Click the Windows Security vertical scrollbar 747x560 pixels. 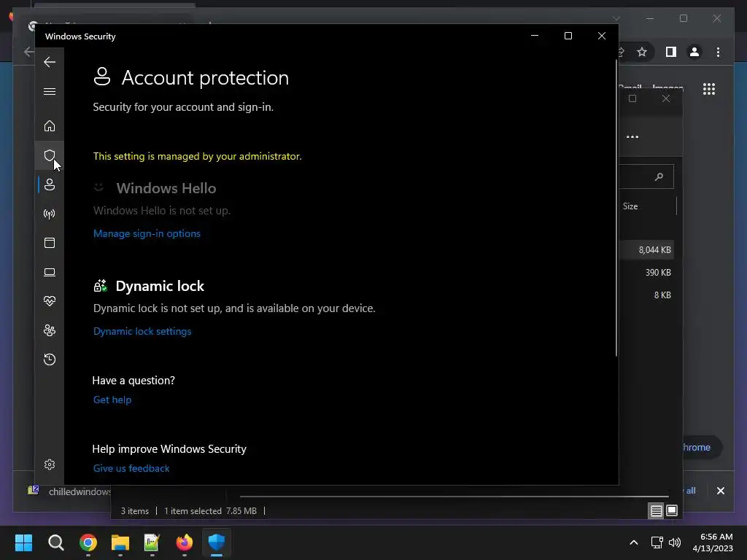616,208
